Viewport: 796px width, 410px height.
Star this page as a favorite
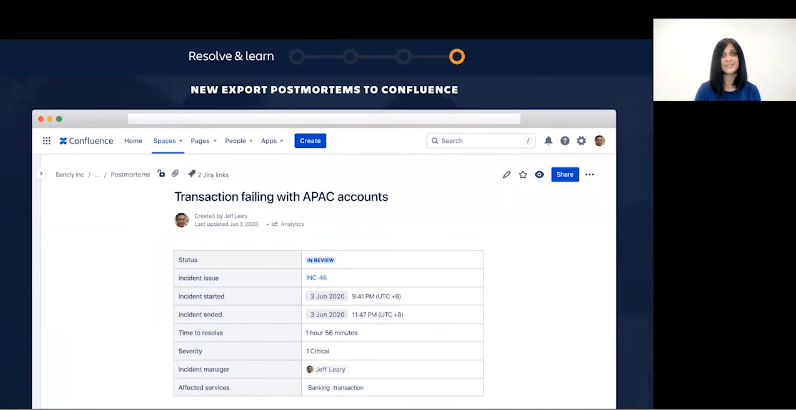[523, 174]
